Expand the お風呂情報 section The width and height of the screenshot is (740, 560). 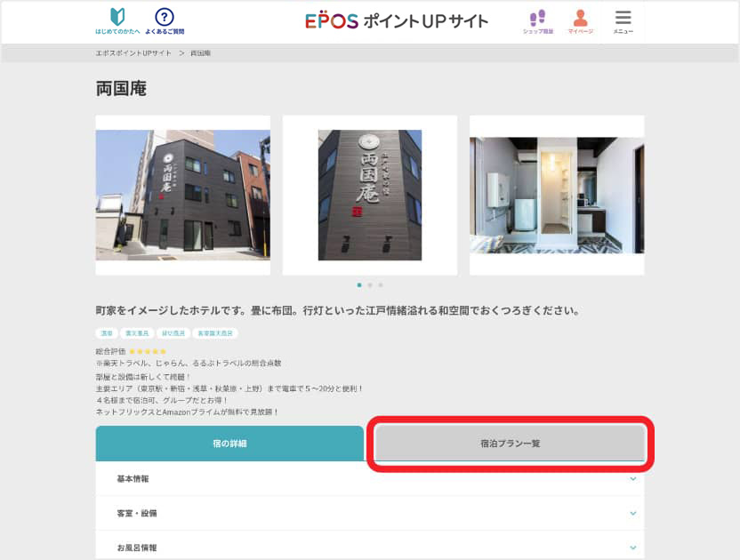369,548
